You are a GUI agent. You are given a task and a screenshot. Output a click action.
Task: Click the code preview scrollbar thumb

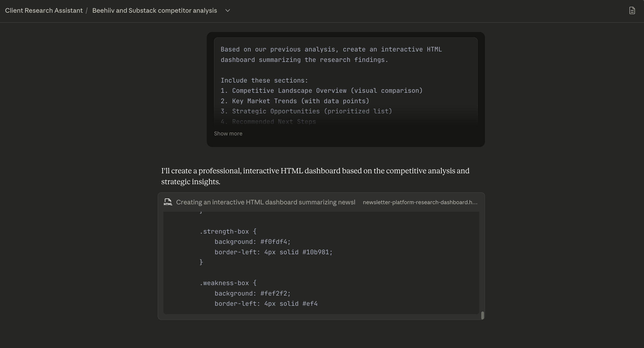coord(482,315)
